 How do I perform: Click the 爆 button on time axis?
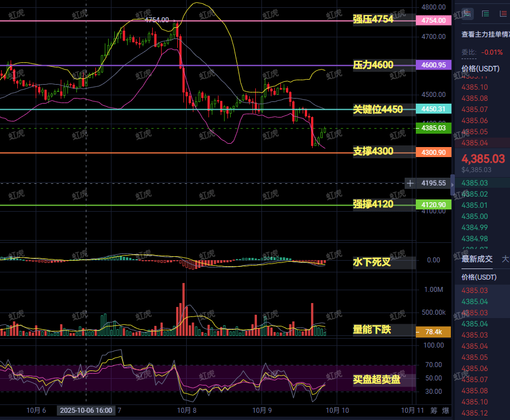coord(445,410)
